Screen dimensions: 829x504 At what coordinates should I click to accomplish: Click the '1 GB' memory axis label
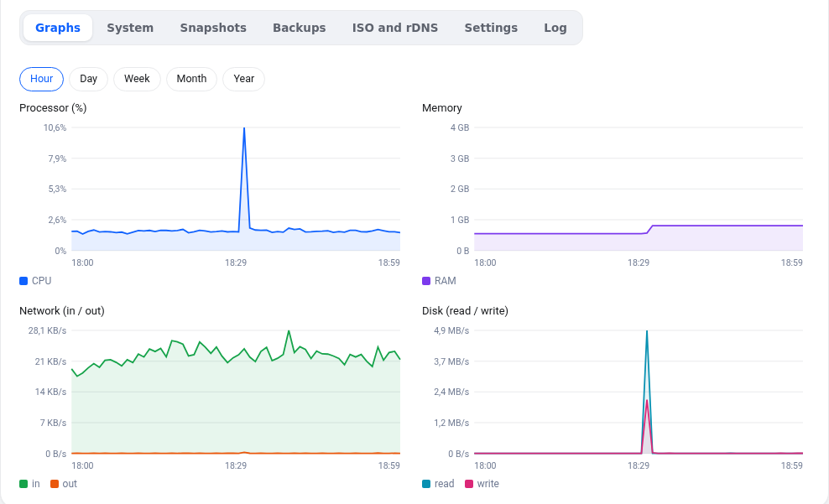coord(460,220)
